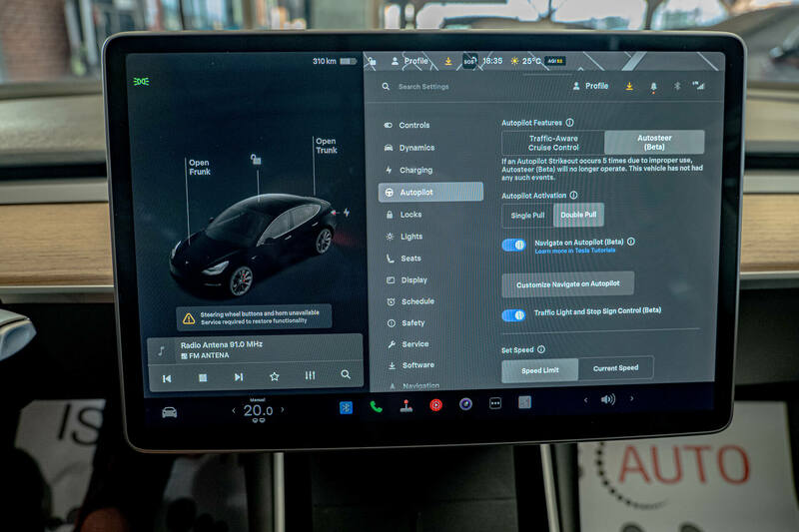
Task: Skip to next radio station
Action: tap(239, 377)
